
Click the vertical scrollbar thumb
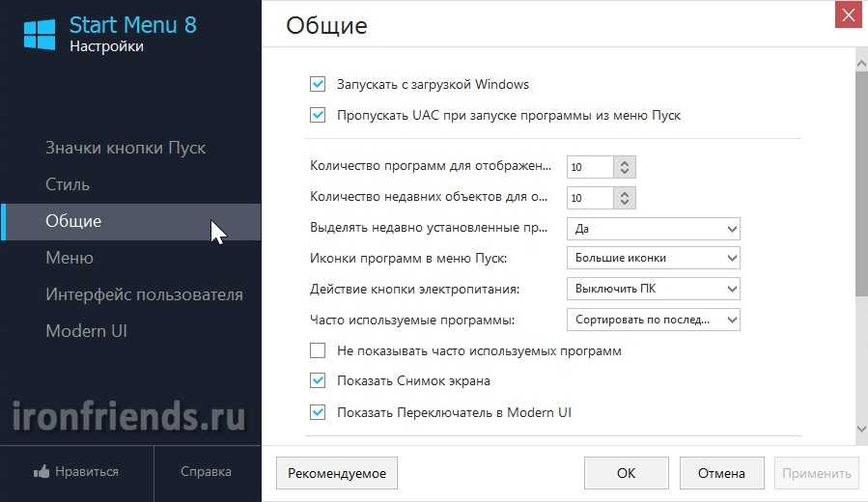point(861,184)
